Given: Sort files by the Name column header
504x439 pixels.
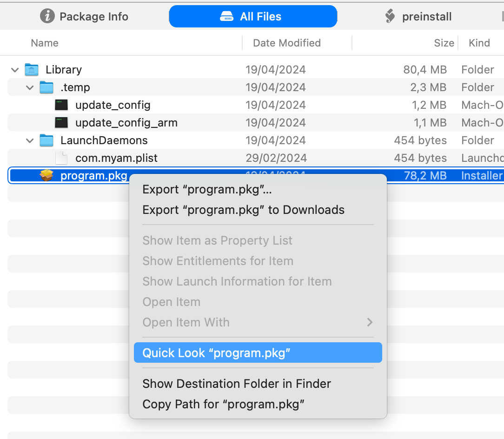Looking at the screenshot, I should tap(44, 43).
